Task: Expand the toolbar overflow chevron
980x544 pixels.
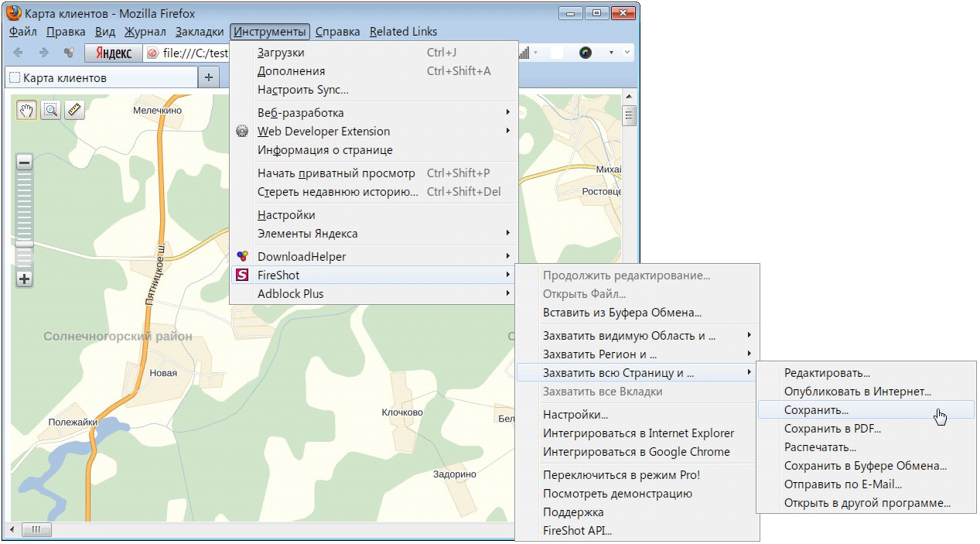Action: 627,53
